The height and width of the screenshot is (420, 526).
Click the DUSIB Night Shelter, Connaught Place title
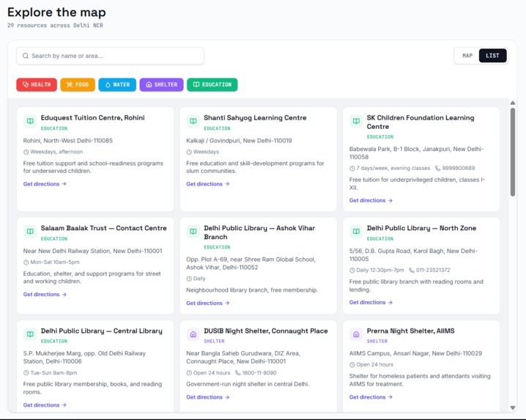click(266, 331)
